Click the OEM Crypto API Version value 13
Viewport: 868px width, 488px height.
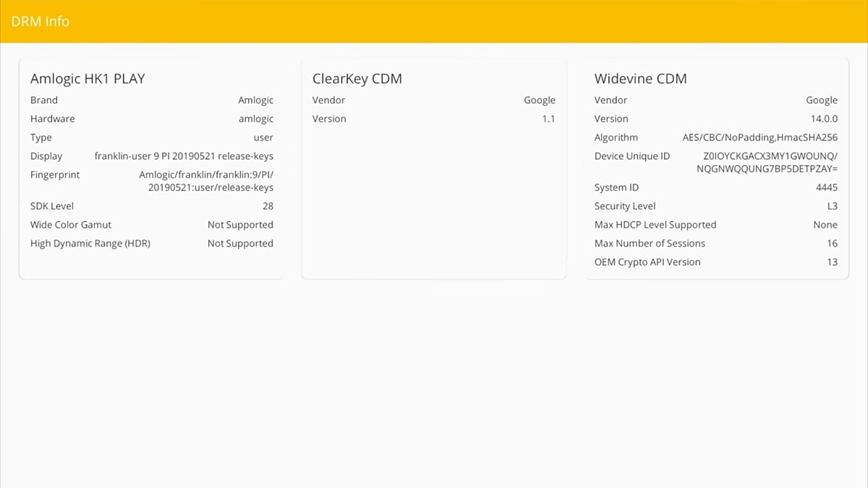tap(833, 262)
